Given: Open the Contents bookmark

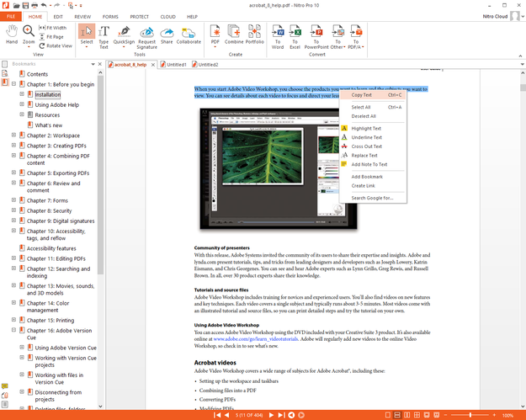Looking at the screenshot, I should pyautogui.click(x=37, y=74).
